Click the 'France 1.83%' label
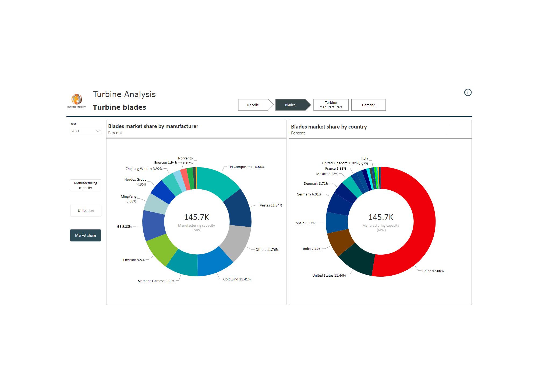This screenshot has height=392, width=538. pos(335,169)
